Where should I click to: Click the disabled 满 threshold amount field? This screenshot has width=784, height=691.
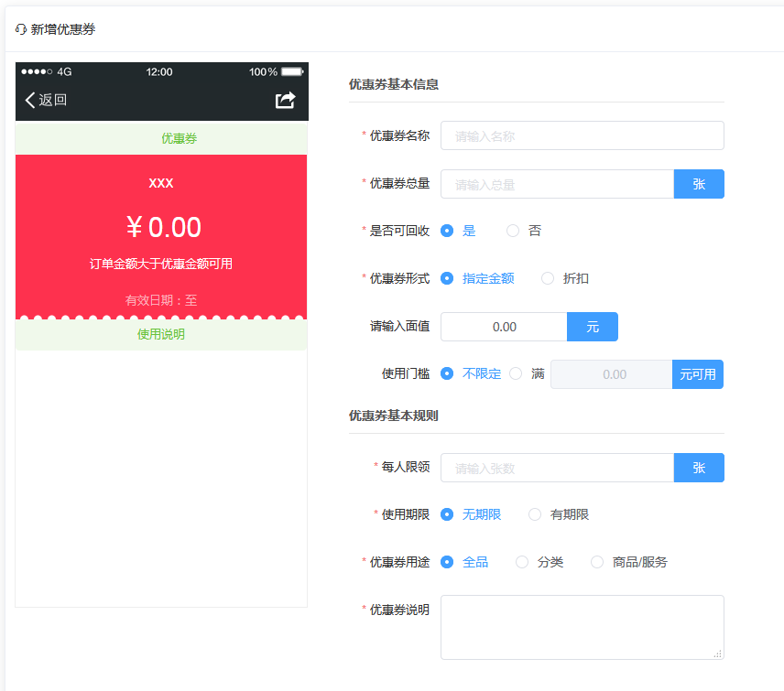coord(612,374)
